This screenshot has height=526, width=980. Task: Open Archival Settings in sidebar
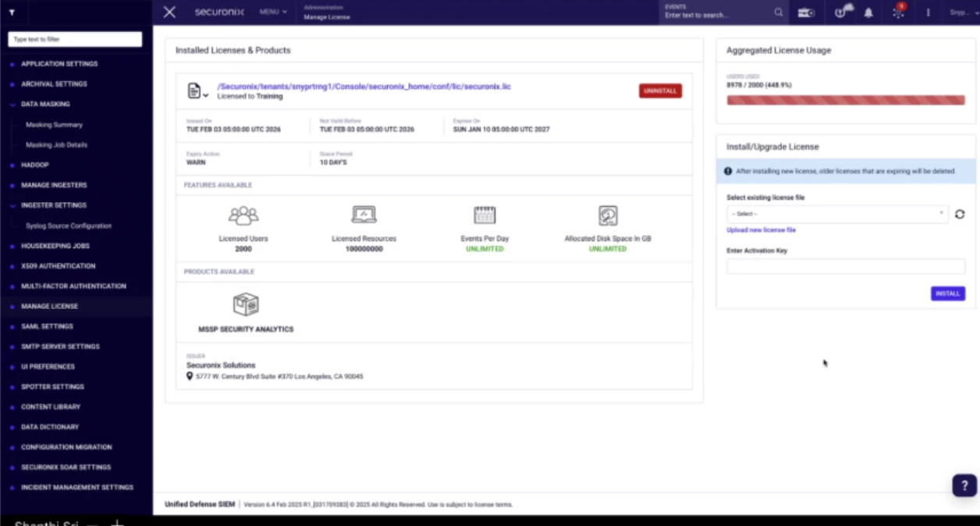[54, 84]
